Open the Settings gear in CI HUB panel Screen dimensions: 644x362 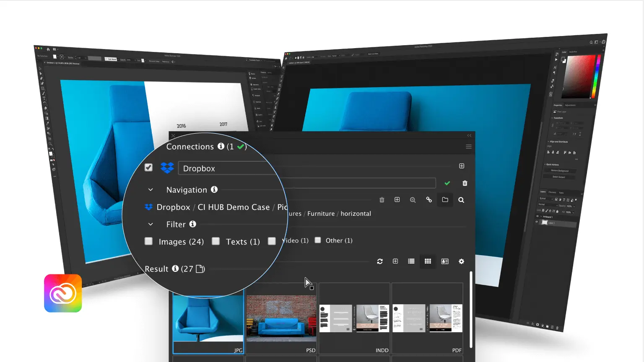pos(461,261)
